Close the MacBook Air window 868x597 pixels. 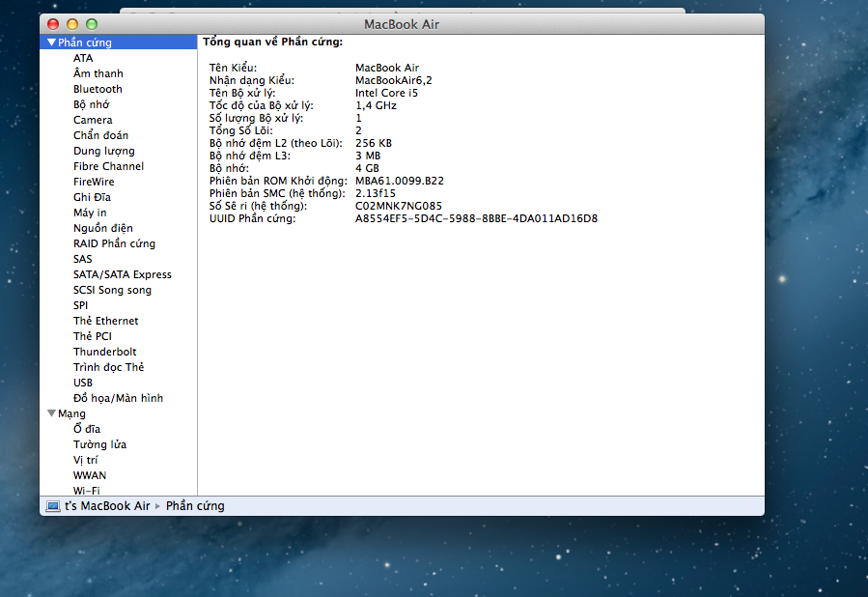tap(53, 24)
